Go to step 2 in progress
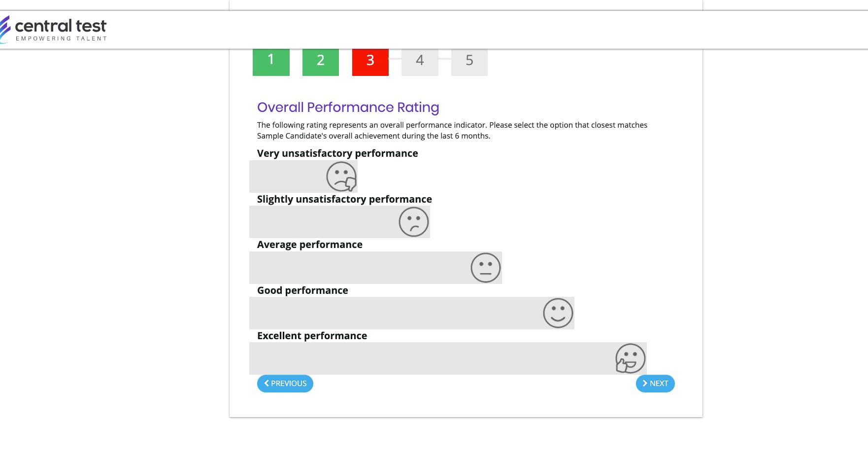 point(321,62)
